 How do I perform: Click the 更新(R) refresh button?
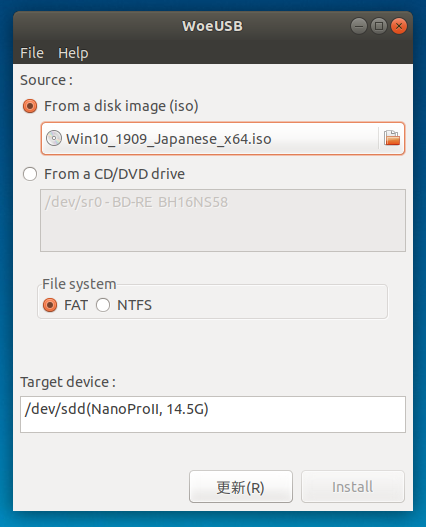tap(241, 487)
